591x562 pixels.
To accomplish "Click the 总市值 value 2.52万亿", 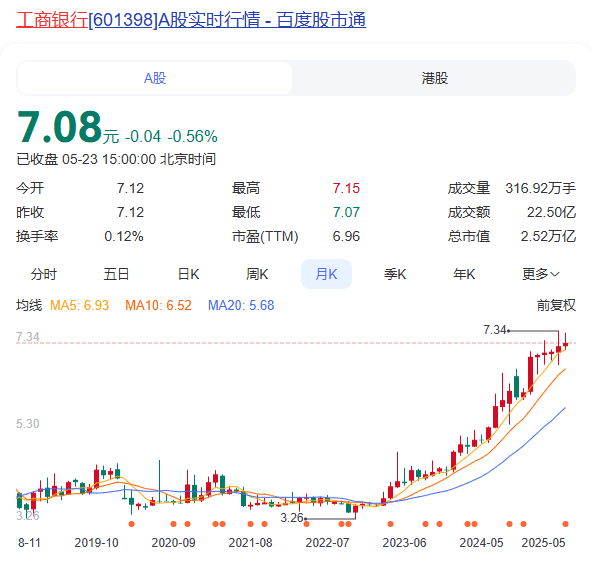I will 548,236.
